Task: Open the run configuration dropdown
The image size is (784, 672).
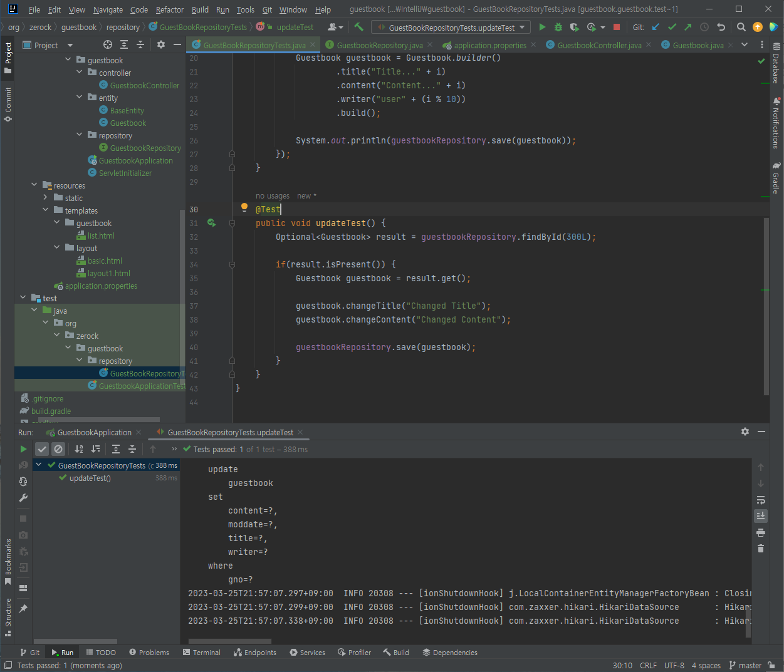Action: (x=451, y=28)
